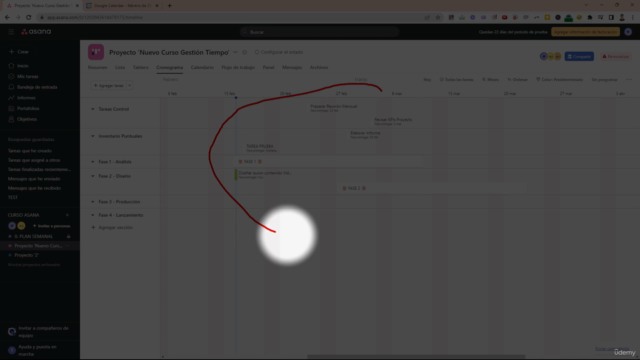Switch to Lista tab
This screenshot has height=360, width=640.
(x=120, y=67)
